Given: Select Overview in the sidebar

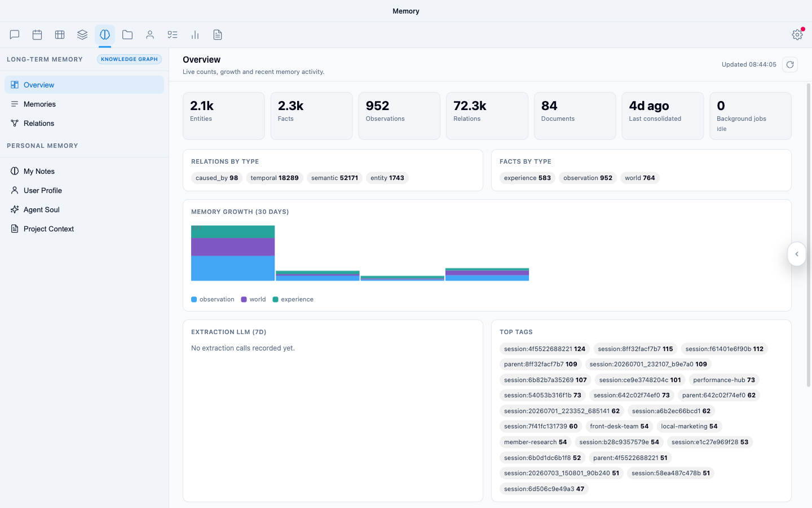Looking at the screenshot, I should (x=84, y=85).
